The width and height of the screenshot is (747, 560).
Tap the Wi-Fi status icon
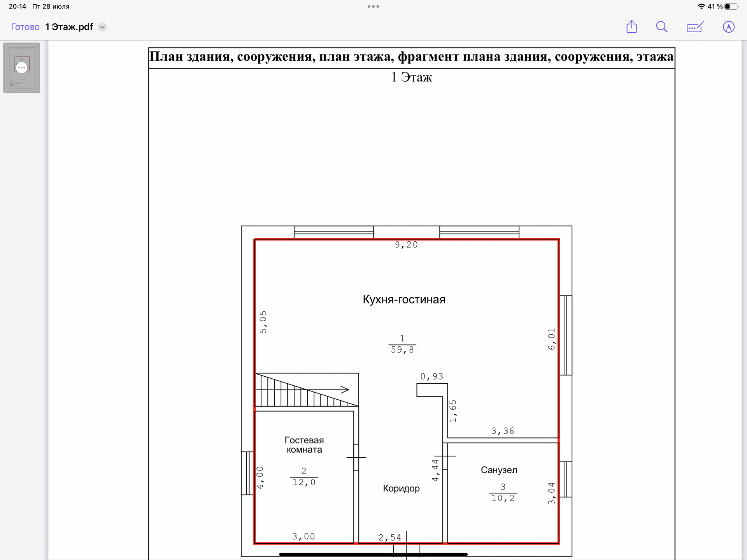[701, 6]
